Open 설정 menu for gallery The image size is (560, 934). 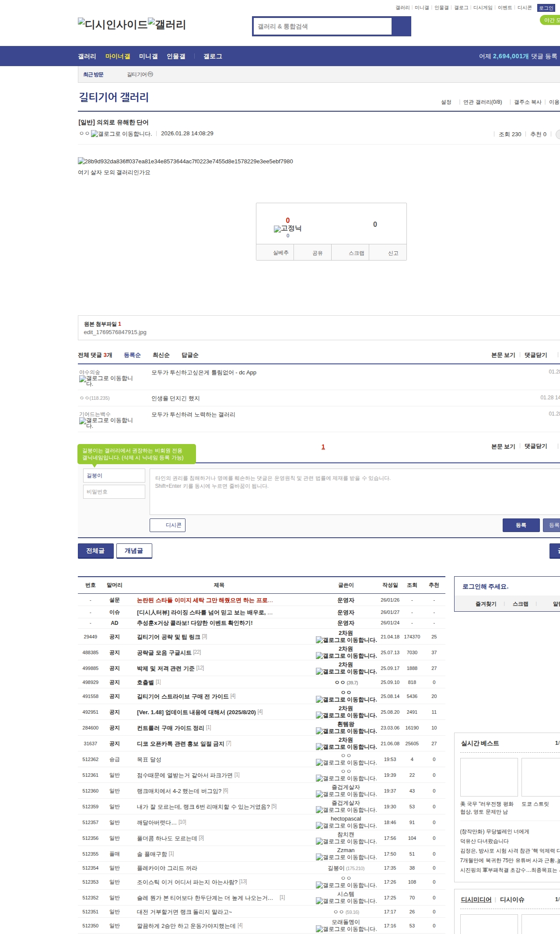[446, 102]
